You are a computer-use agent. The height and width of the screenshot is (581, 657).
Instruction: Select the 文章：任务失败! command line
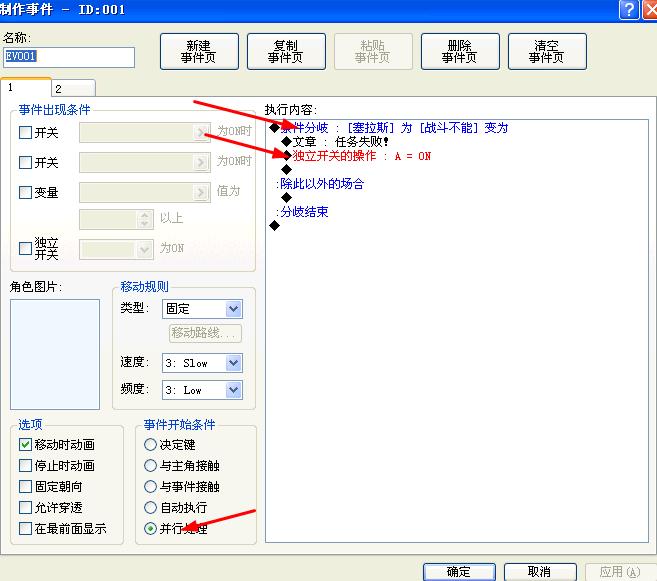coord(335,142)
